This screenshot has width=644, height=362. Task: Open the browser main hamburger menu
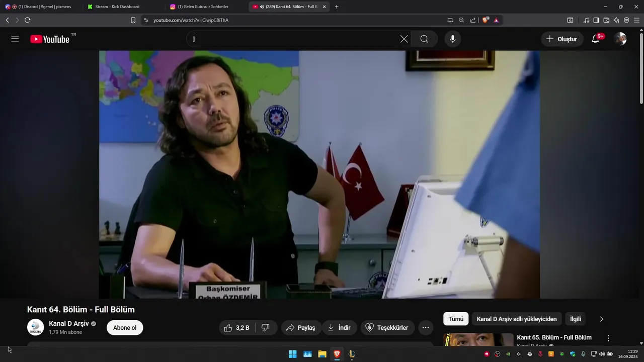(636, 20)
